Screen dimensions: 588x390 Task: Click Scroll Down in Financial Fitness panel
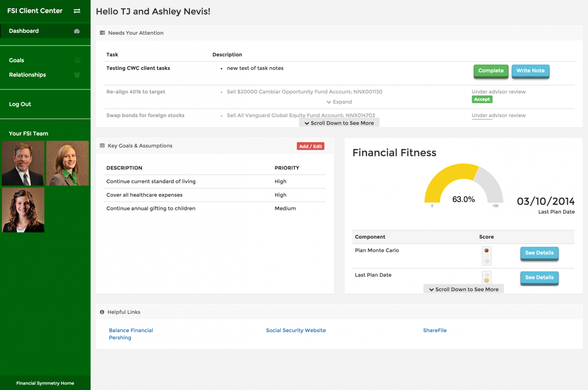464,289
